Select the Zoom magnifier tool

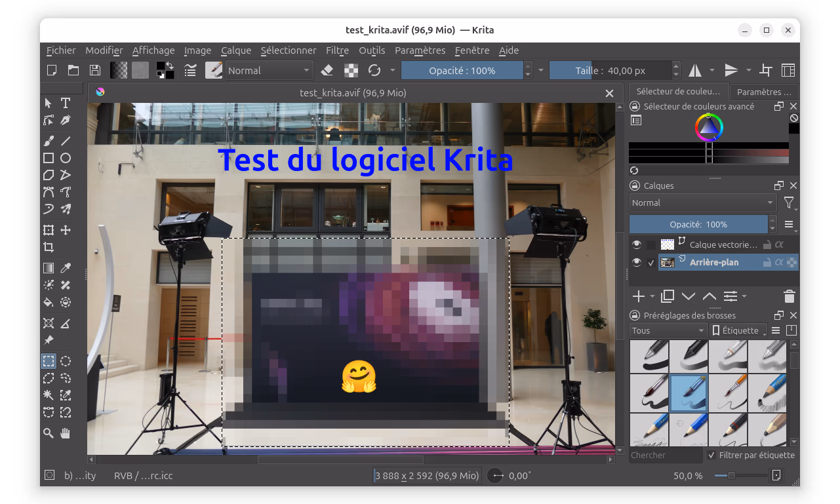(x=49, y=433)
